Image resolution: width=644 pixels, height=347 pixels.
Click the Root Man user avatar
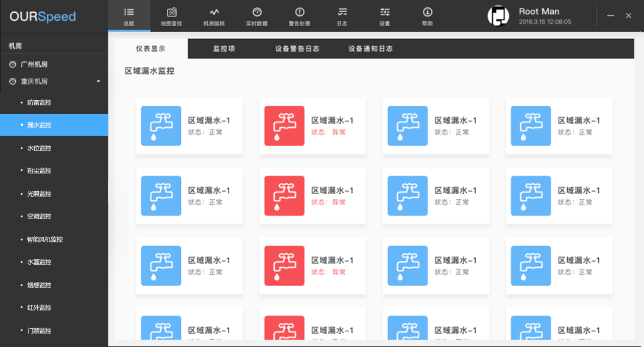(498, 16)
